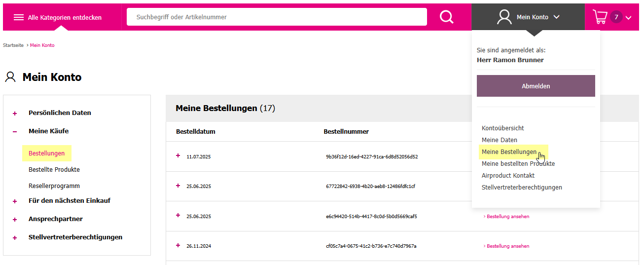Expand Für den nächsten Einkauf section
Screen dimensions: 644x265
[x=15, y=201]
